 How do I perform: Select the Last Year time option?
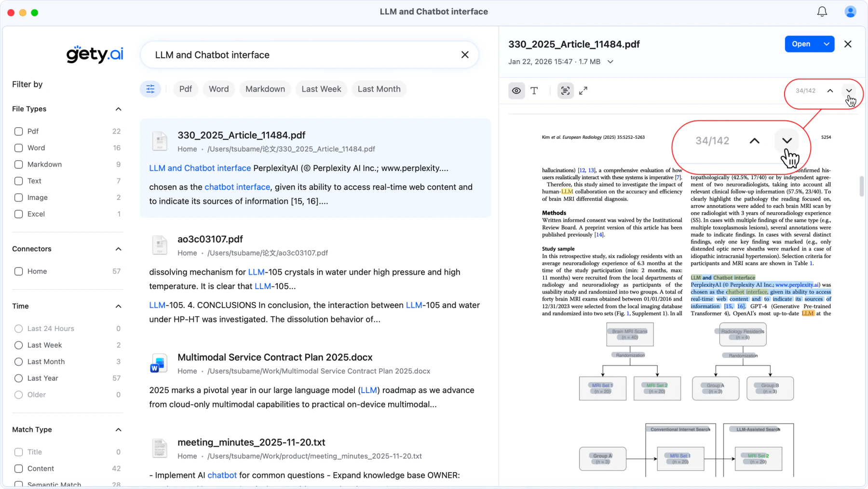pos(19,378)
